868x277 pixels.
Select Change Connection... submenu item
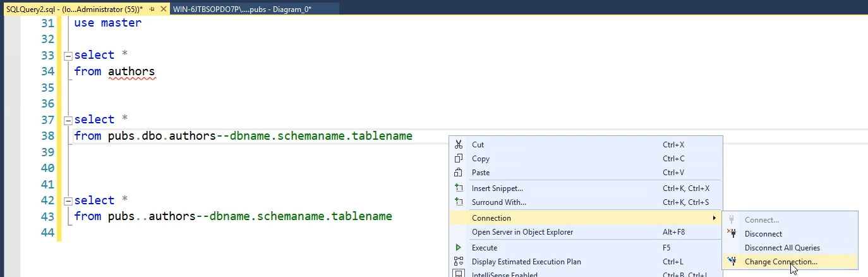[x=790, y=262]
